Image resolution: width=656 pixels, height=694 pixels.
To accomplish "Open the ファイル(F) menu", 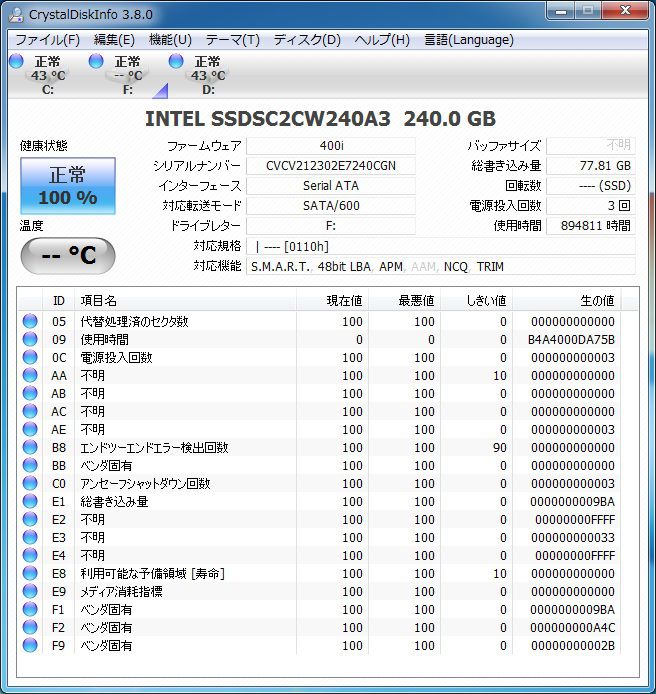I will pyautogui.click(x=47, y=40).
